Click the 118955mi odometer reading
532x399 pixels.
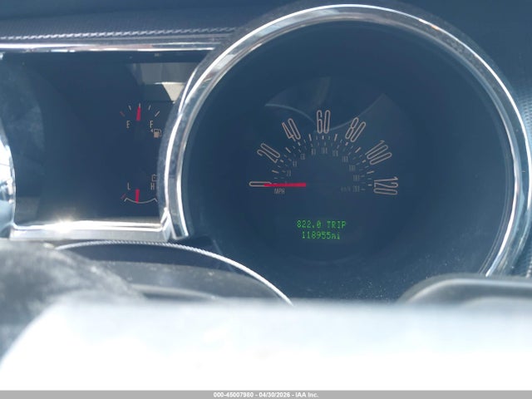tap(321, 235)
